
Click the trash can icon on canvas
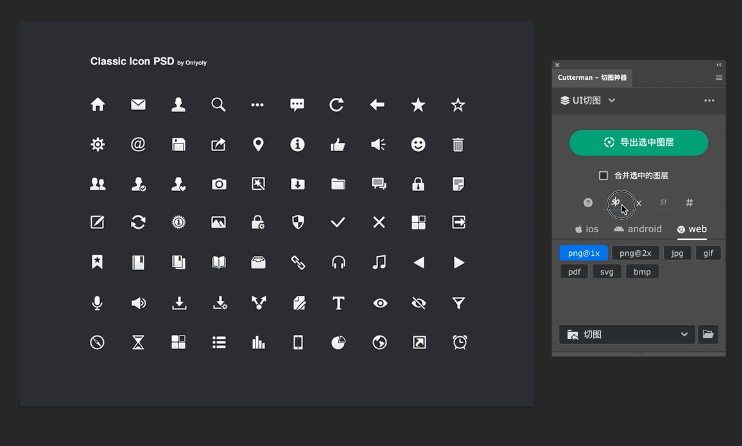point(458,144)
